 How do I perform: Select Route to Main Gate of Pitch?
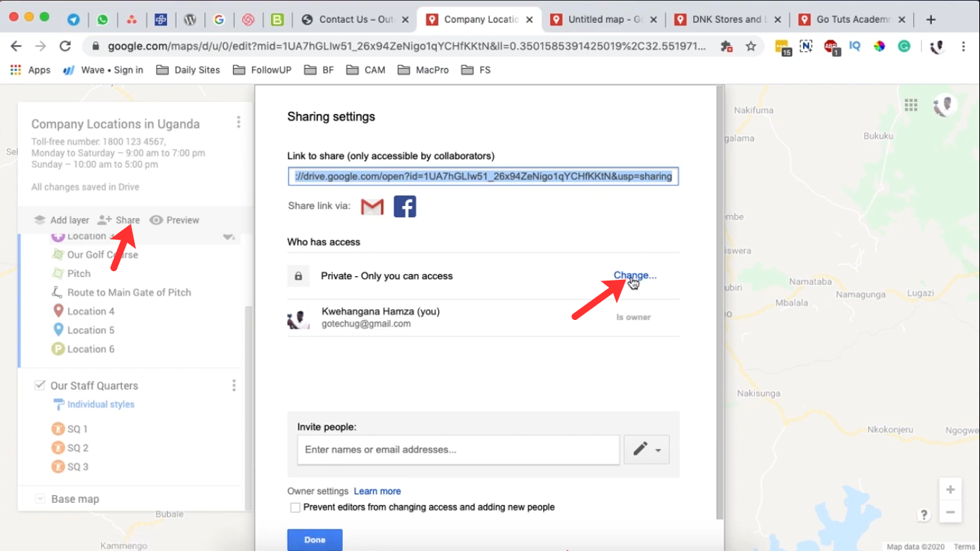point(129,292)
